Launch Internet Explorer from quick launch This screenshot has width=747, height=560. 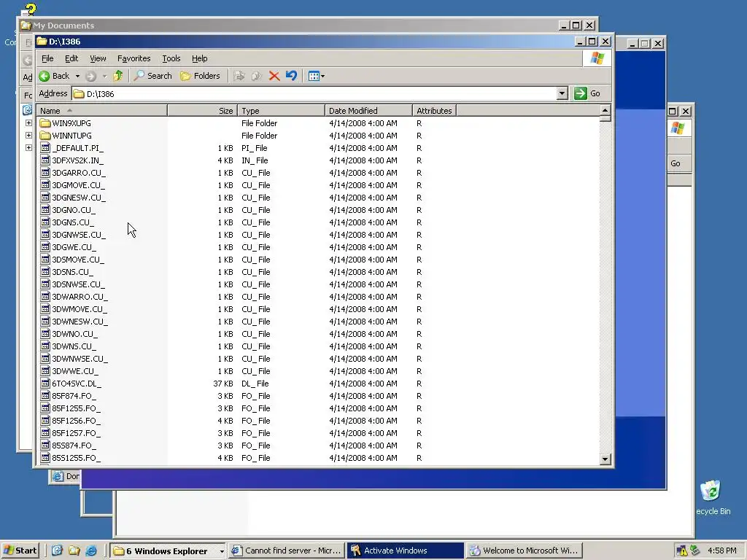click(x=90, y=551)
